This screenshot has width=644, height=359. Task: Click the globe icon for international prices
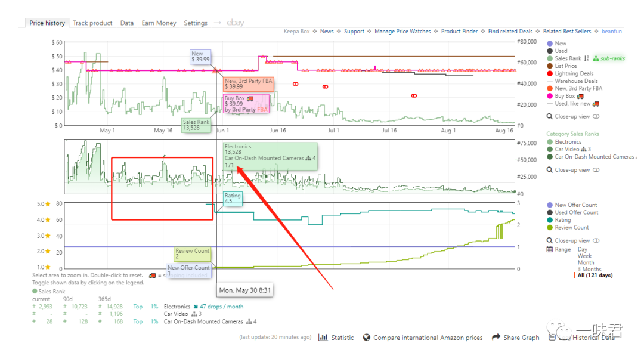pyautogui.click(x=367, y=337)
